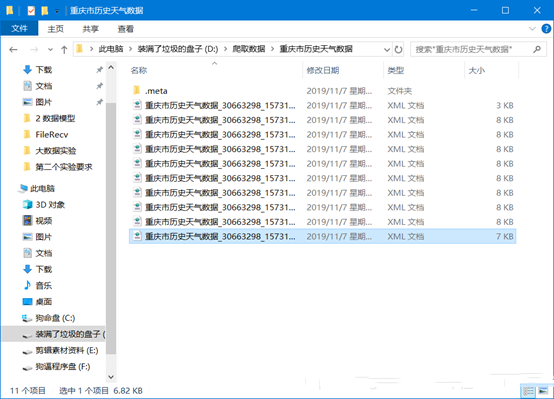
Task: Switch to the 共享 ribbon tab
Action: (x=90, y=29)
